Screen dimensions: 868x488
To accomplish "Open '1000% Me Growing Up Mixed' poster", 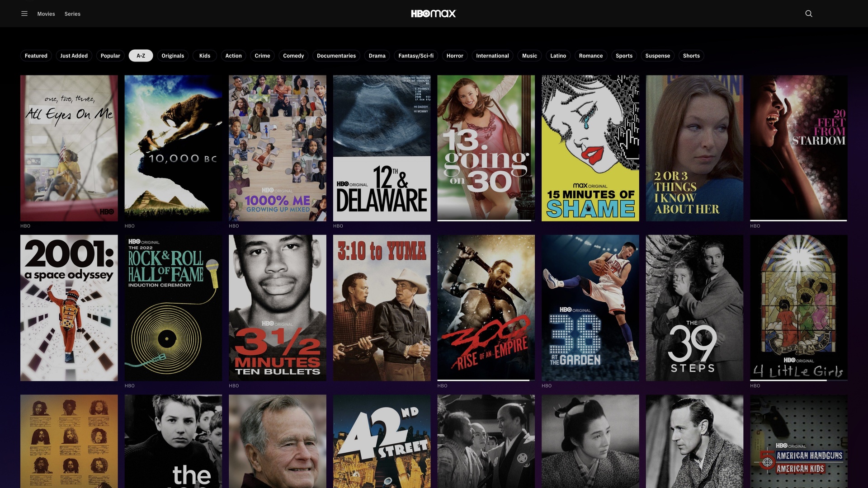I will [x=278, y=148].
